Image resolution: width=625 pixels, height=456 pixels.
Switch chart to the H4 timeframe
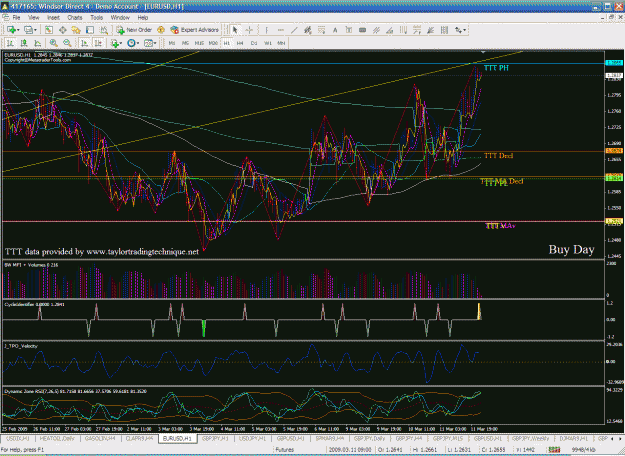(240, 43)
